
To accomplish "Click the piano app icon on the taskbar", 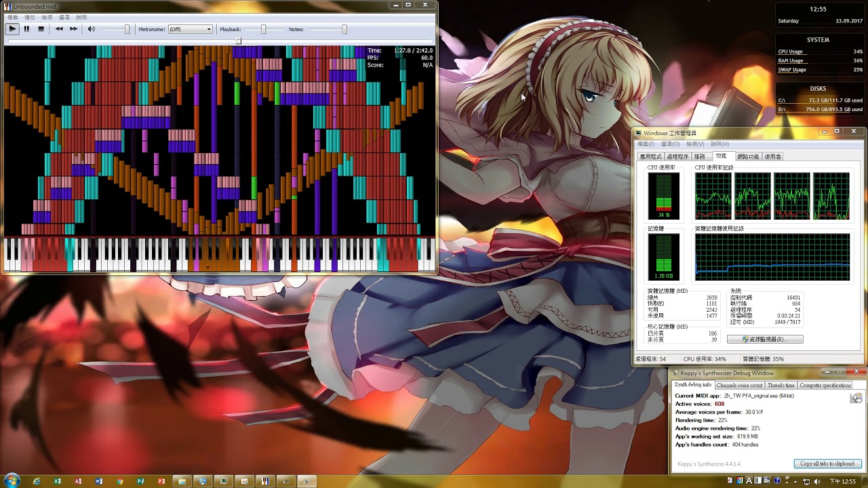I will (265, 481).
